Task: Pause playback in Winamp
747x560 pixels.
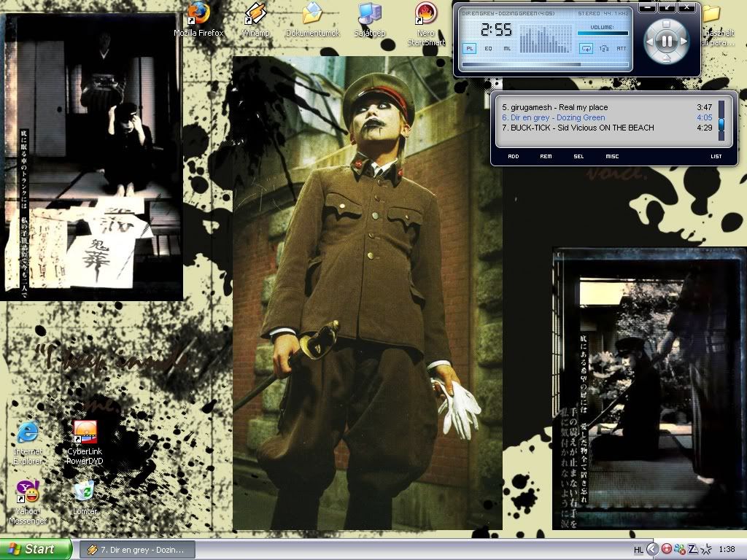Action: pos(666,41)
